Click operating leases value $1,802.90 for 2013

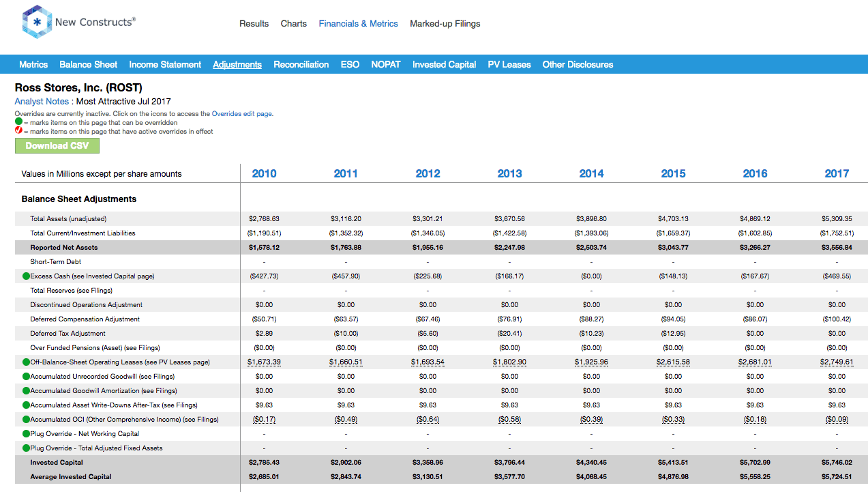click(x=509, y=362)
